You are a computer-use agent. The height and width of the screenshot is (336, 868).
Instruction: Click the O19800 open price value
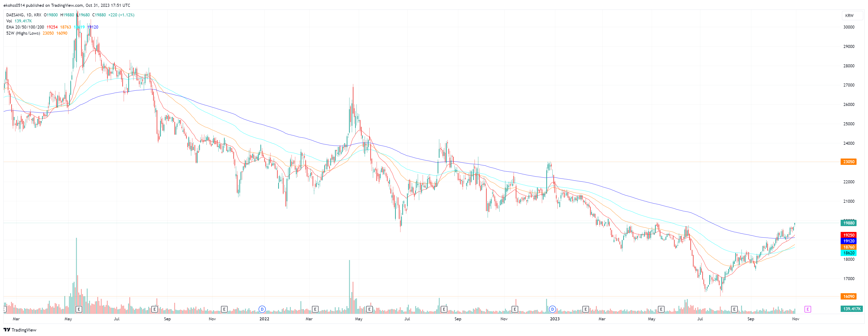51,15
